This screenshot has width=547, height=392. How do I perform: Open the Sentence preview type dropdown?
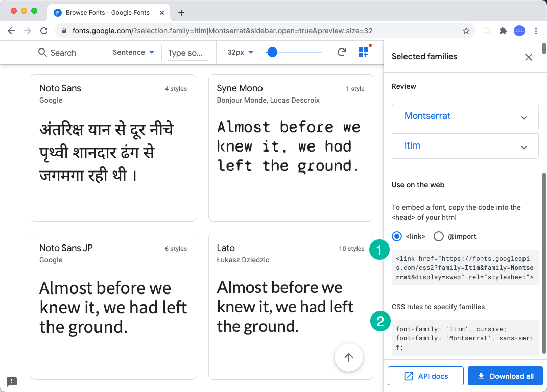point(134,52)
